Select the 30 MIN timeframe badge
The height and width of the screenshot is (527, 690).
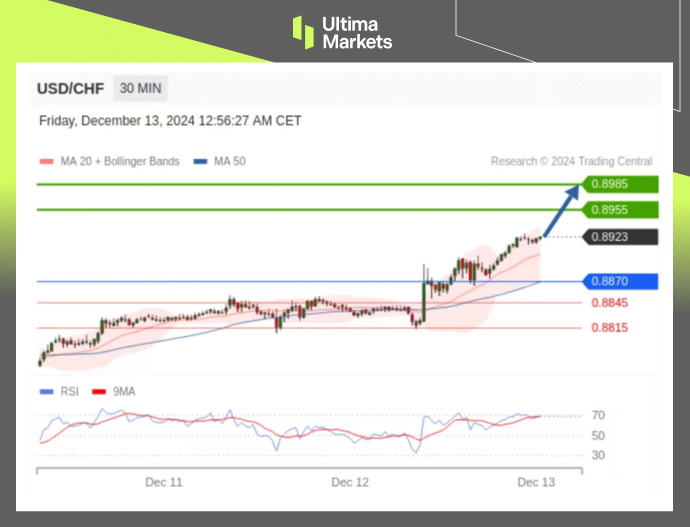tap(140, 88)
